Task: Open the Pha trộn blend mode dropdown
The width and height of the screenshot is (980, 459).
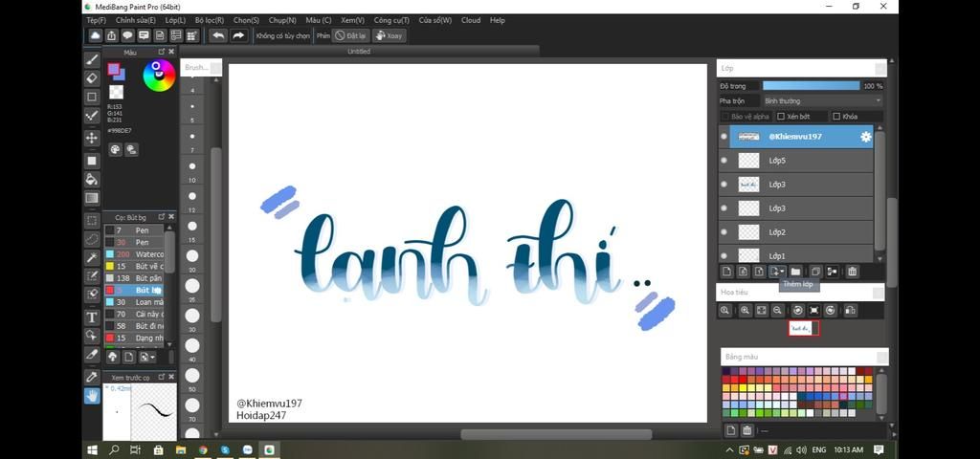Action: pos(822,101)
